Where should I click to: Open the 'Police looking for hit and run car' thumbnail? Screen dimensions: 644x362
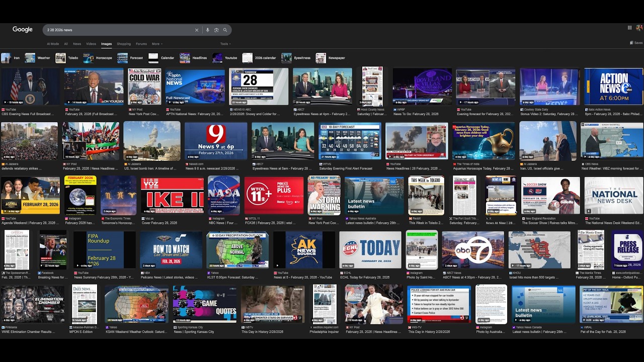click(439, 304)
